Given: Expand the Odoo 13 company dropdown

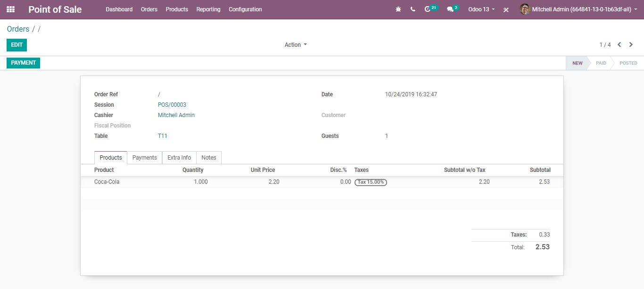Looking at the screenshot, I should pyautogui.click(x=481, y=9).
